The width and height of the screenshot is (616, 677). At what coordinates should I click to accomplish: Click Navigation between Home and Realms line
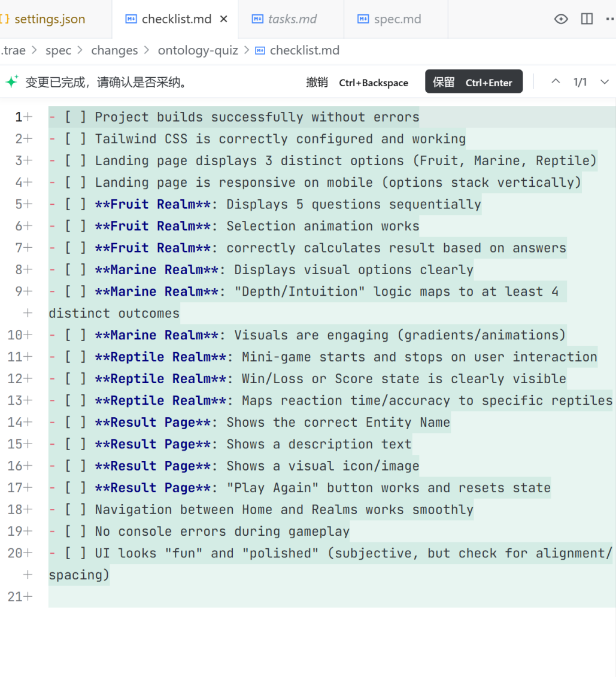click(x=284, y=509)
